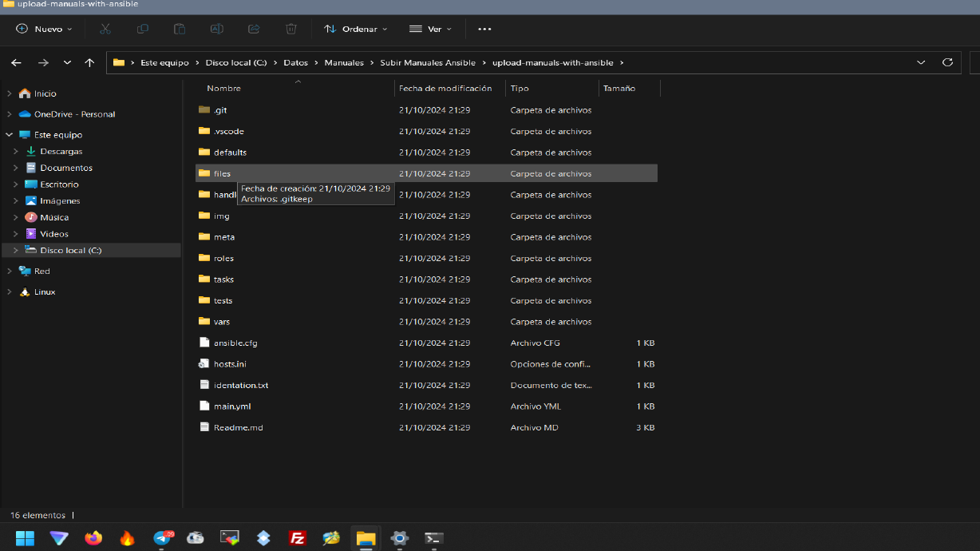Click the Cut scissors icon in toolbar
This screenshot has width=980, height=551.
coord(105,29)
